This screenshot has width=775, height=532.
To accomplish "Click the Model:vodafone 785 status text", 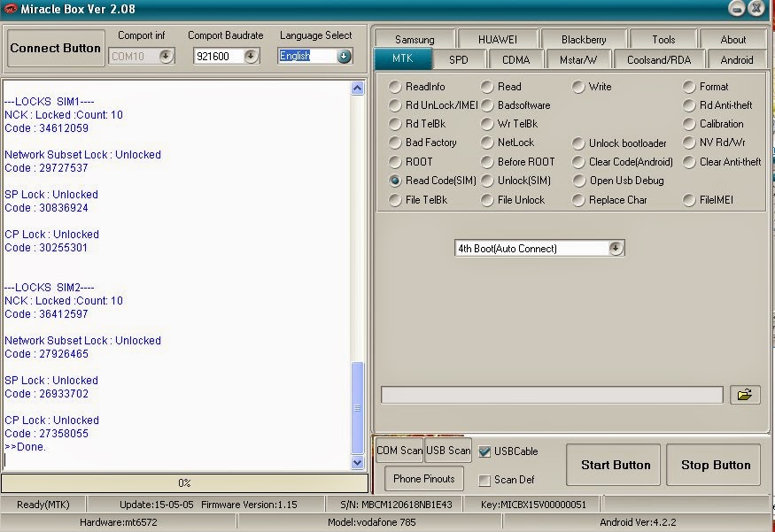I will point(372,522).
